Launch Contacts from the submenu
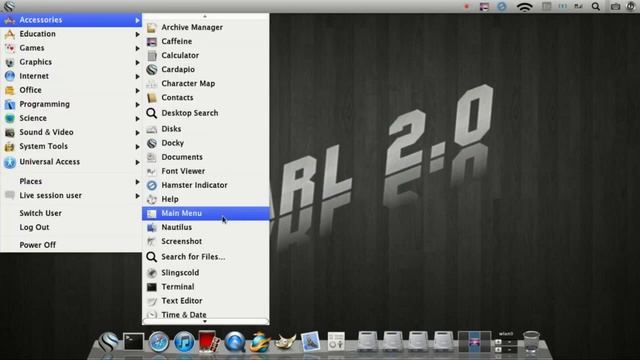 point(205,98)
